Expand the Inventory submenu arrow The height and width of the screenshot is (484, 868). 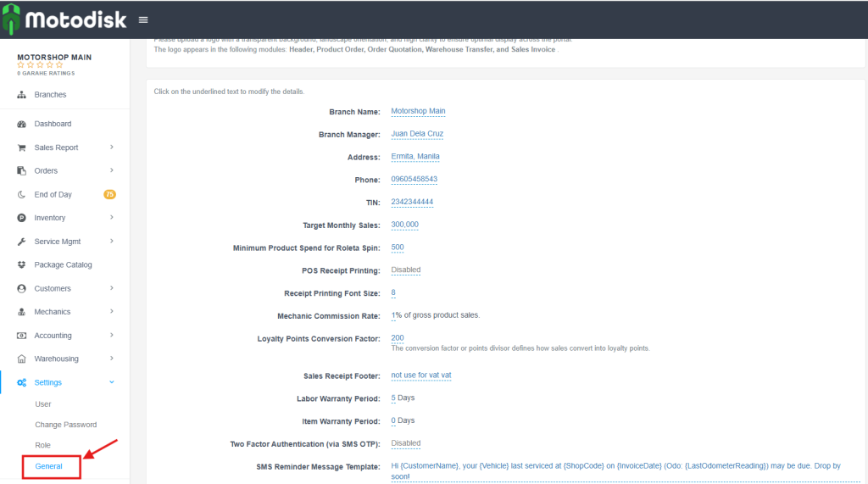click(112, 218)
